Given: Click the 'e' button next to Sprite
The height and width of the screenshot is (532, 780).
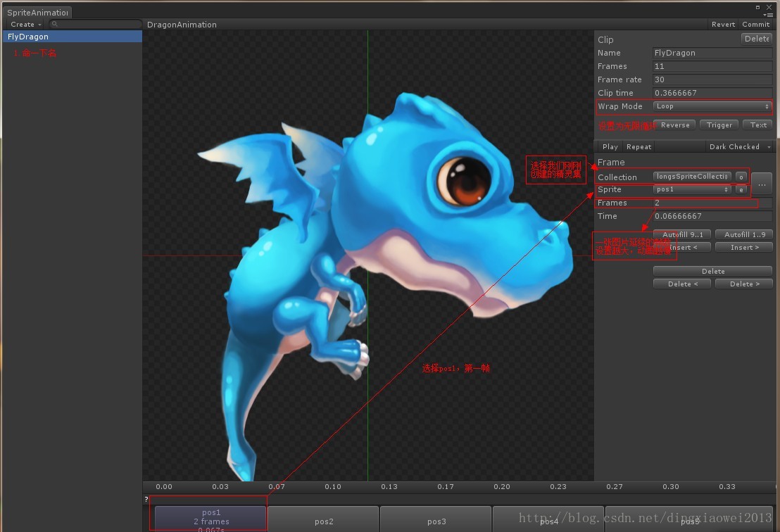Looking at the screenshot, I should pyautogui.click(x=741, y=189).
